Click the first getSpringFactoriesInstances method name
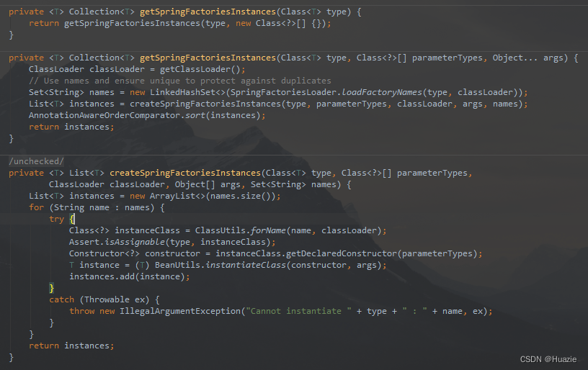Screen dimensions: 588x370 point(208,12)
